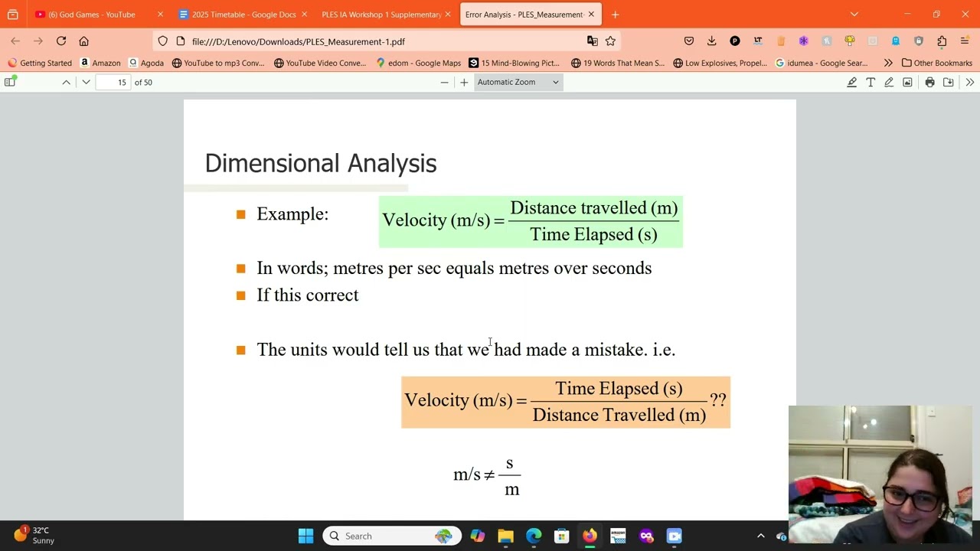Zoom out the PDF document
The image size is (980, 551).
click(x=444, y=82)
